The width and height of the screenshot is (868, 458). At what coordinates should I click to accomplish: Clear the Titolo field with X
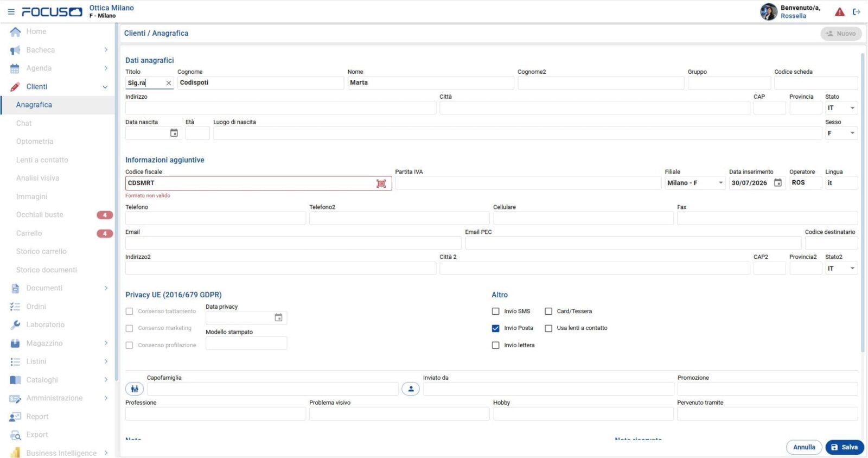169,83
